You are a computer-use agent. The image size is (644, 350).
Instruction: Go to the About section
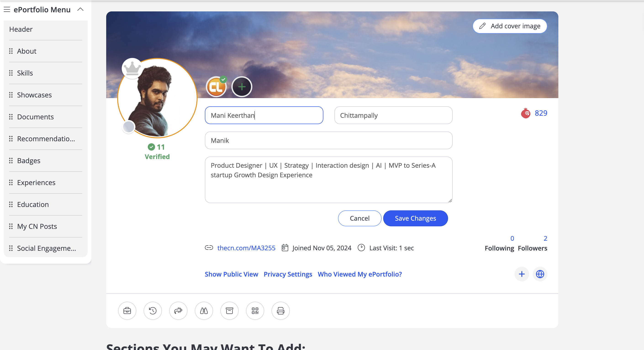coord(27,51)
